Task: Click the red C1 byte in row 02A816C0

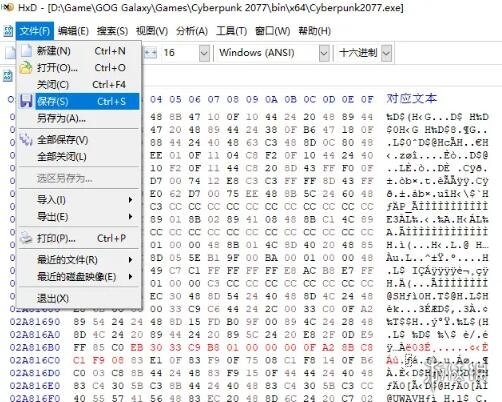Action: pos(79,360)
